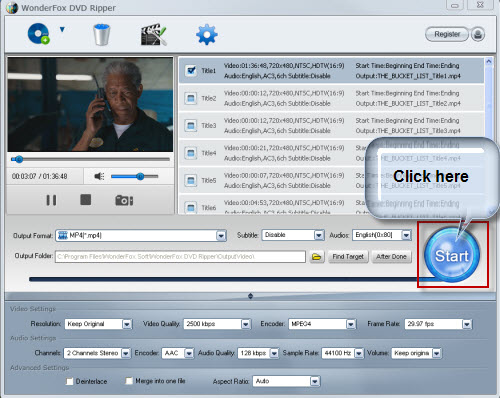The height and width of the screenshot is (398, 500).
Task: Click the blue Start button
Action: pos(452,255)
